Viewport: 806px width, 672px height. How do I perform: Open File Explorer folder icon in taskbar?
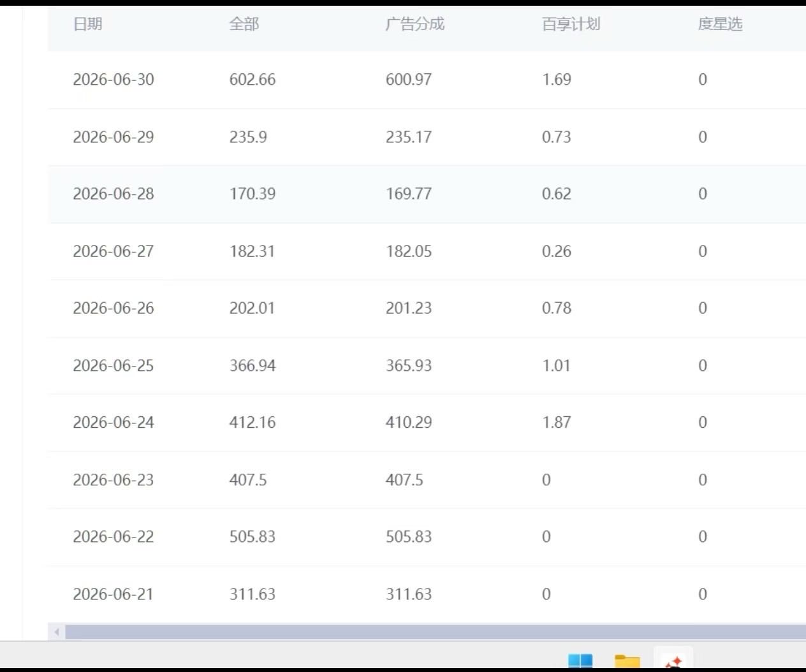tap(627, 661)
